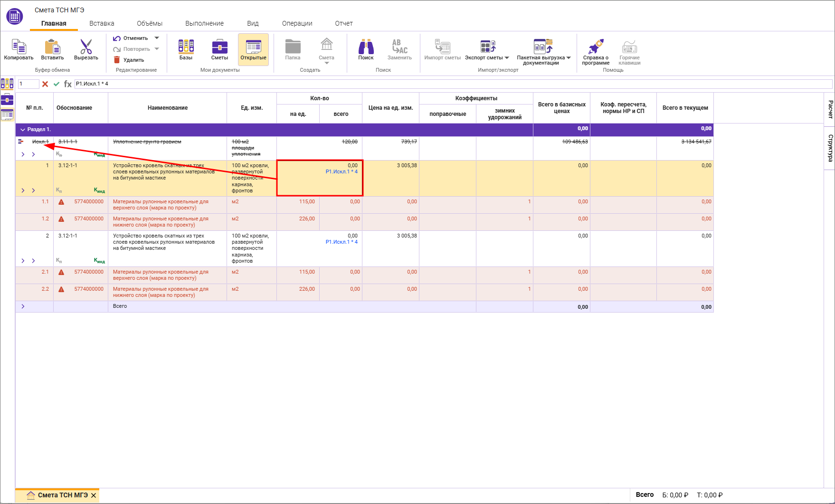
Task: Switch to the Вставка ribbon tab
Action: [102, 23]
